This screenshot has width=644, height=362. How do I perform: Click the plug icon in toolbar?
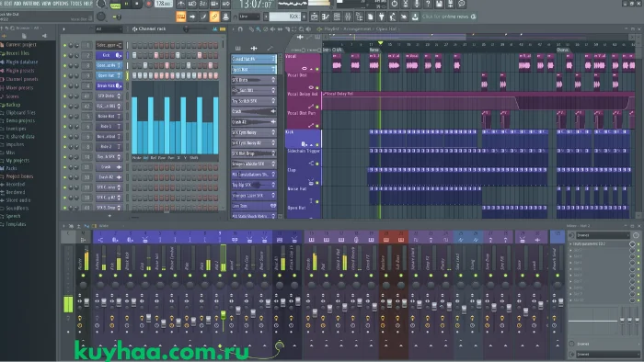pyautogui.click(x=381, y=17)
